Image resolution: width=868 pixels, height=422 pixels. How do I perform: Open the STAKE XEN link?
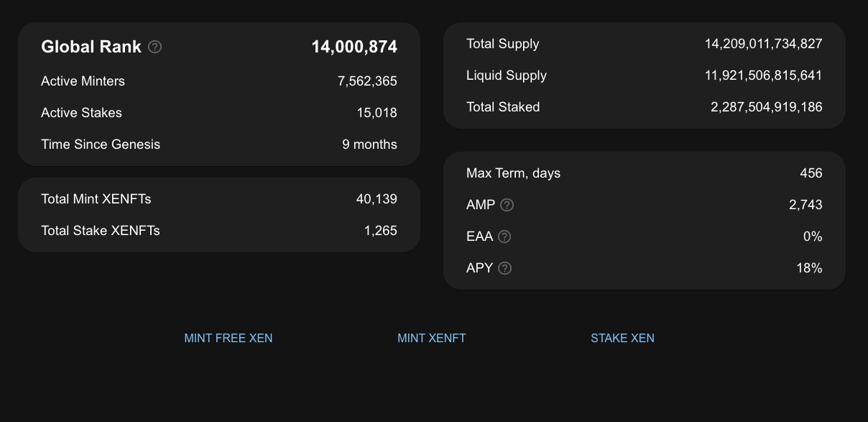(622, 338)
